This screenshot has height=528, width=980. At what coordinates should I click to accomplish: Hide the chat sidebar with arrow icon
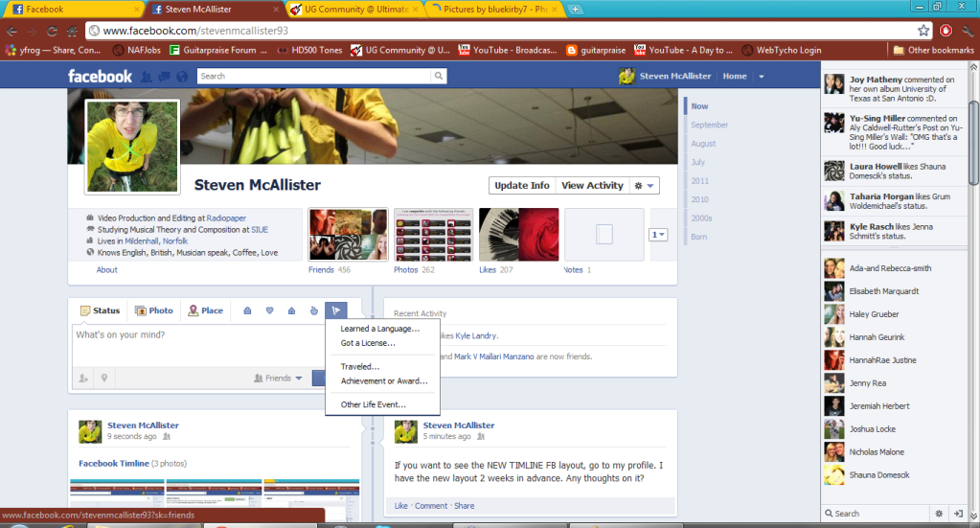pyautogui.click(x=958, y=513)
